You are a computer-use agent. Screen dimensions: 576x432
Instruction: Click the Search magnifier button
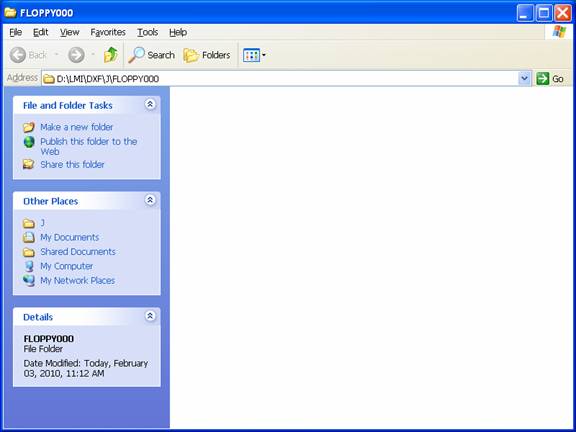click(151, 55)
